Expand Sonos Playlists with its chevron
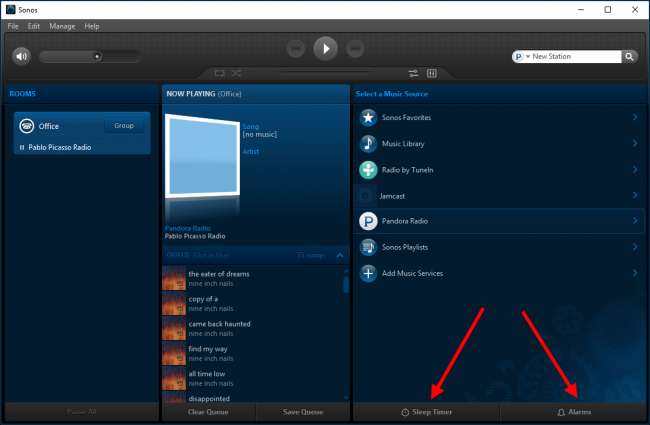Image resolution: width=650 pixels, height=425 pixels. click(x=635, y=247)
